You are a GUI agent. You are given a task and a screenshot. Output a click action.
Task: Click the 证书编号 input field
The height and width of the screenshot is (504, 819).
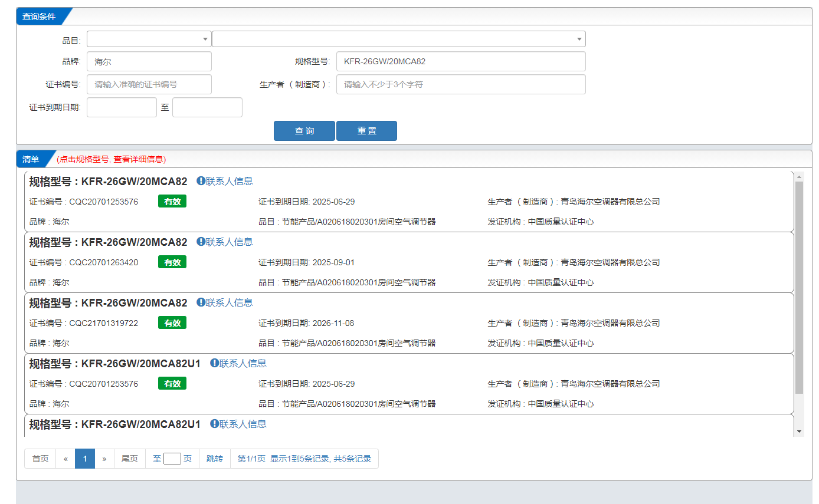coord(149,84)
